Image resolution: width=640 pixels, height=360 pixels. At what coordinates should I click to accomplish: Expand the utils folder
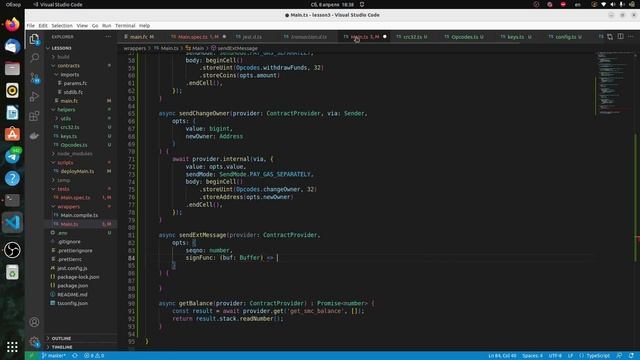(66, 118)
